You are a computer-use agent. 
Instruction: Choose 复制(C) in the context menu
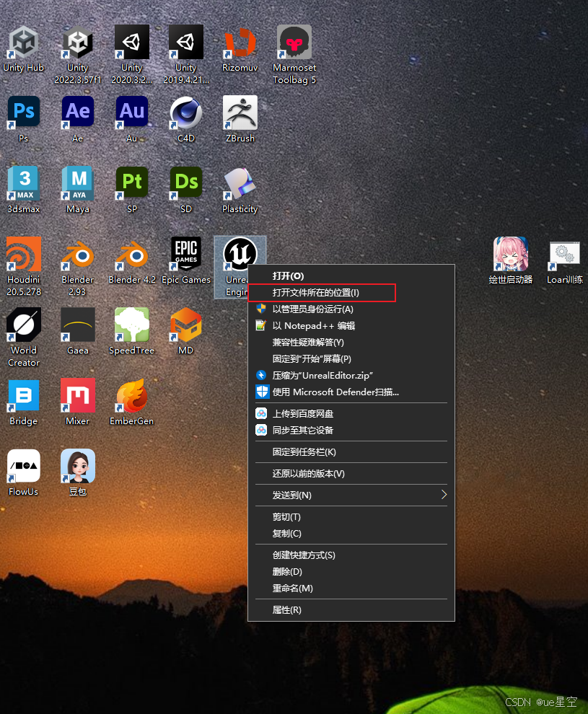pos(351,533)
